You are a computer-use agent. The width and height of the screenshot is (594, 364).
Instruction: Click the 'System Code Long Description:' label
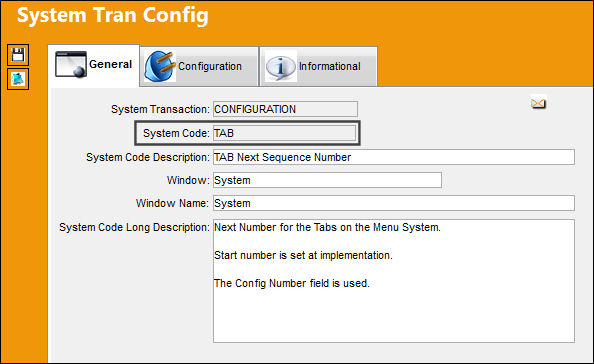coord(134,227)
